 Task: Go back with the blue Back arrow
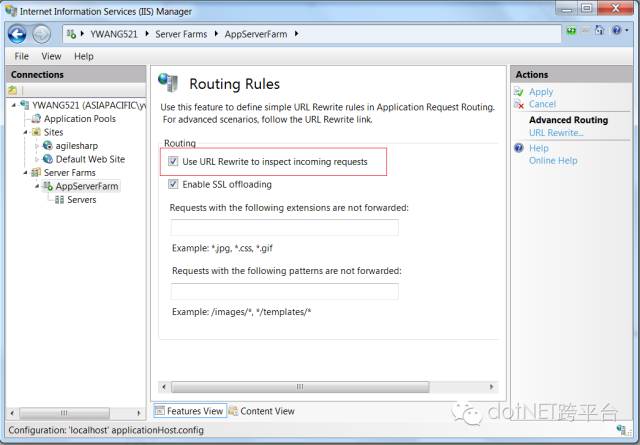tap(17, 34)
